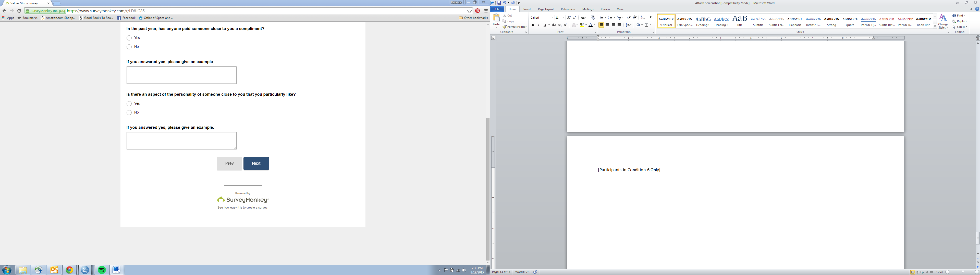The width and height of the screenshot is (980, 275).
Task: Center align the paragraph text
Action: (607, 25)
